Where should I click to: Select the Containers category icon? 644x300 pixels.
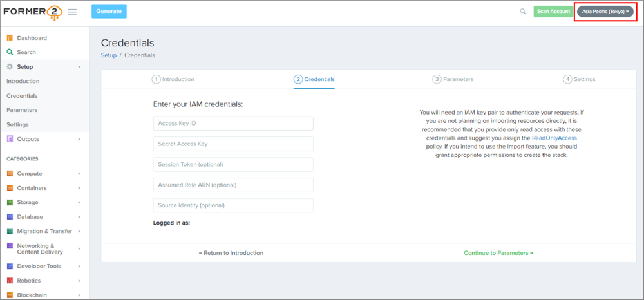(x=10, y=188)
